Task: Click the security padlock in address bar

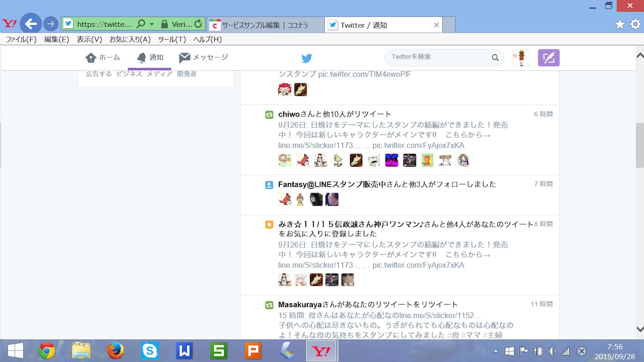Action: point(164,24)
